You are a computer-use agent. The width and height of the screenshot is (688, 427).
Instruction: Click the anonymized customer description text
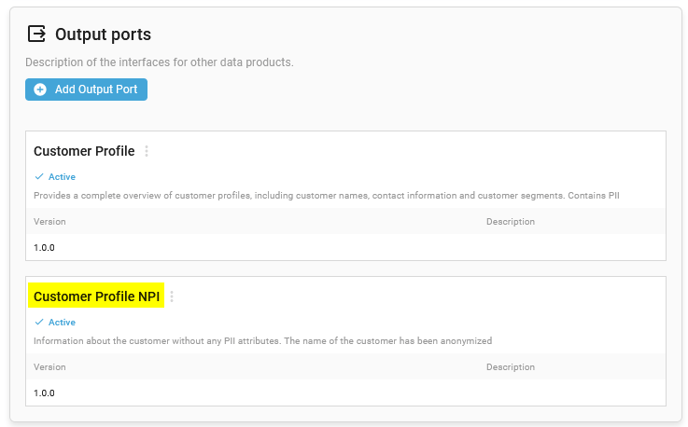(263, 341)
